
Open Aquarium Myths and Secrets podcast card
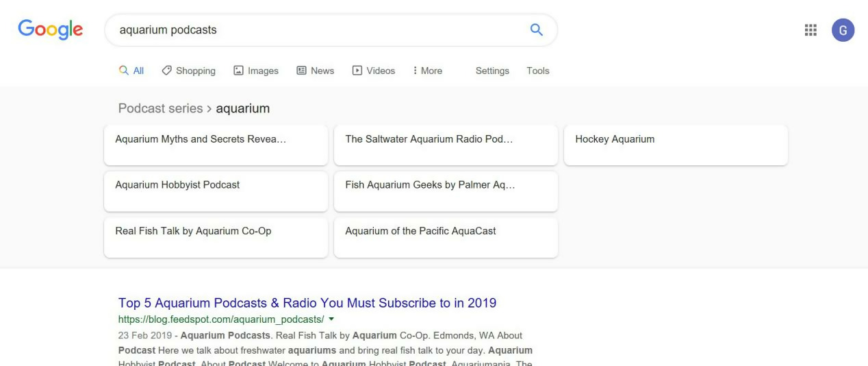pyautogui.click(x=216, y=145)
